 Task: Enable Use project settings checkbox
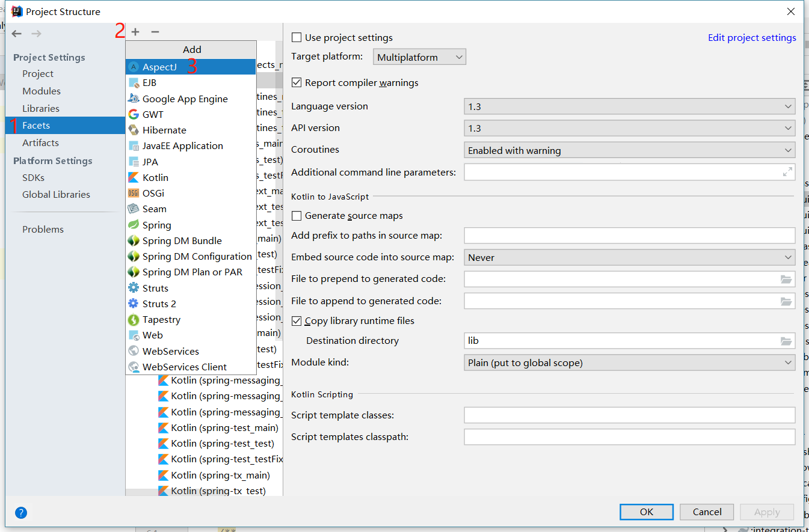(297, 37)
